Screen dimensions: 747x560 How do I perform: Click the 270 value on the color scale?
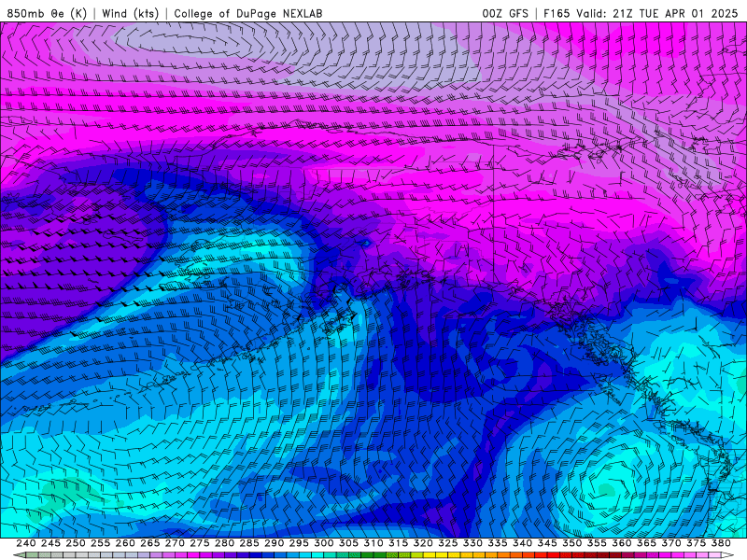(x=175, y=543)
